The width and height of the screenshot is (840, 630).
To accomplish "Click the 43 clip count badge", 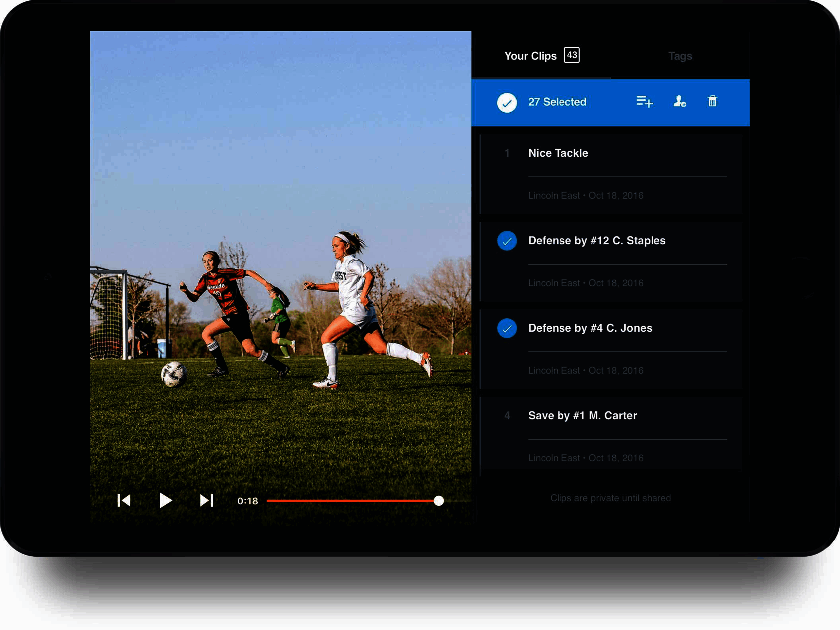I will [x=572, y=55].
